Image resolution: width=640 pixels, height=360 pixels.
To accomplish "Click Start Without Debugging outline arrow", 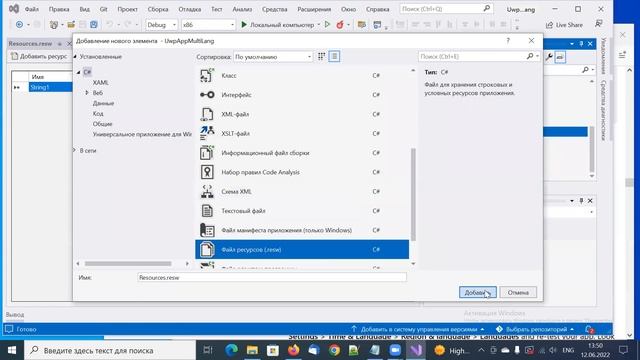I will coord(327,24).
